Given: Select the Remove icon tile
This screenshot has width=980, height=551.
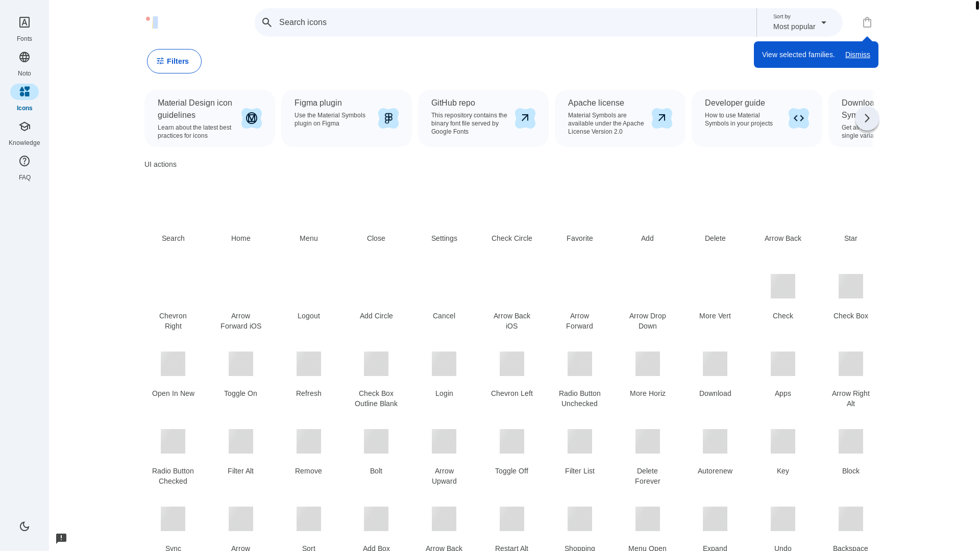Looking at the screenshot, I should (308, 441).
